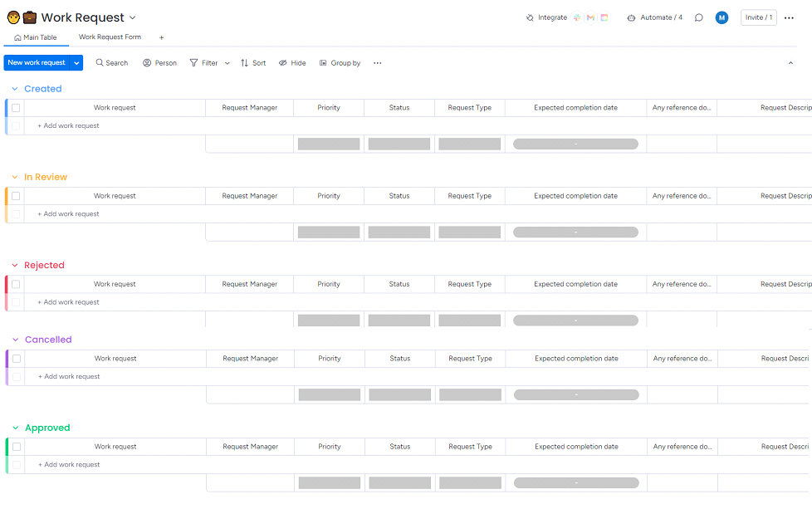
Task: Click the Created group title
Action: pos(43,89)
